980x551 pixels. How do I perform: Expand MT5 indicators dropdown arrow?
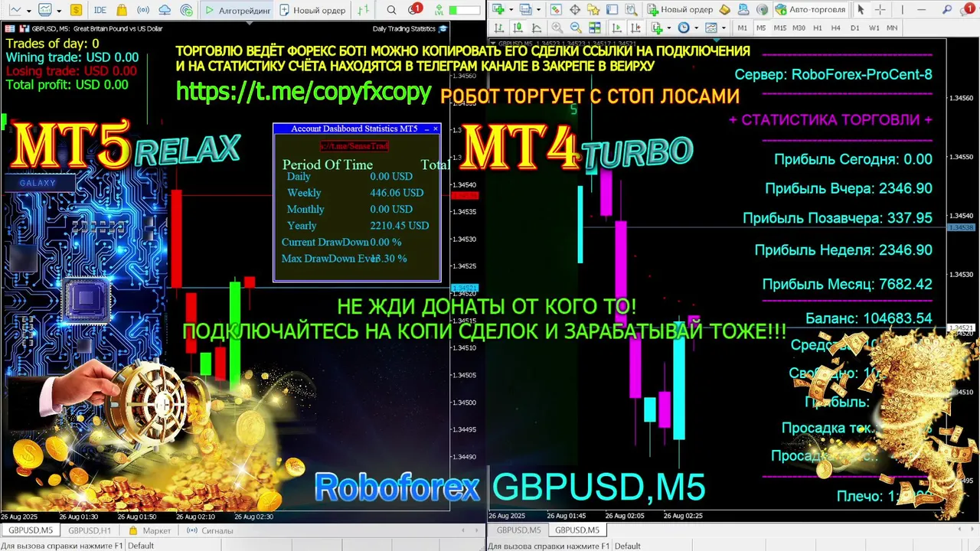click(59, 11)
